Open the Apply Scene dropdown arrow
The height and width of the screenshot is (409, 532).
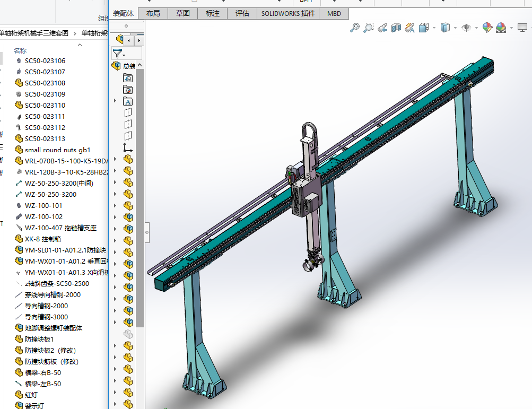(511, 28)
